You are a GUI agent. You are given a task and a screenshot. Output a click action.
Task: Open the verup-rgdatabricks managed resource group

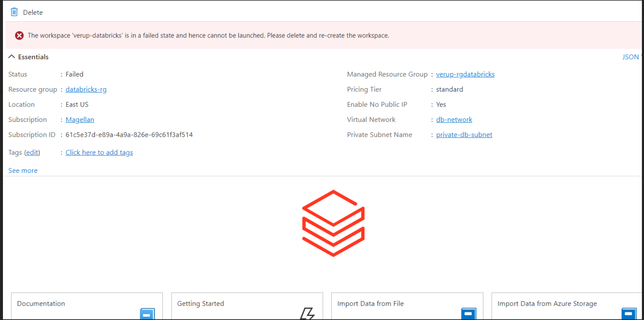pyautogui.click(x=465, y=74)
